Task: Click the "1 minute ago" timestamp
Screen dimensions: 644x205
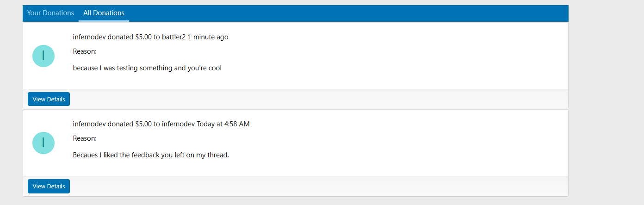Action: pos(208,37)
